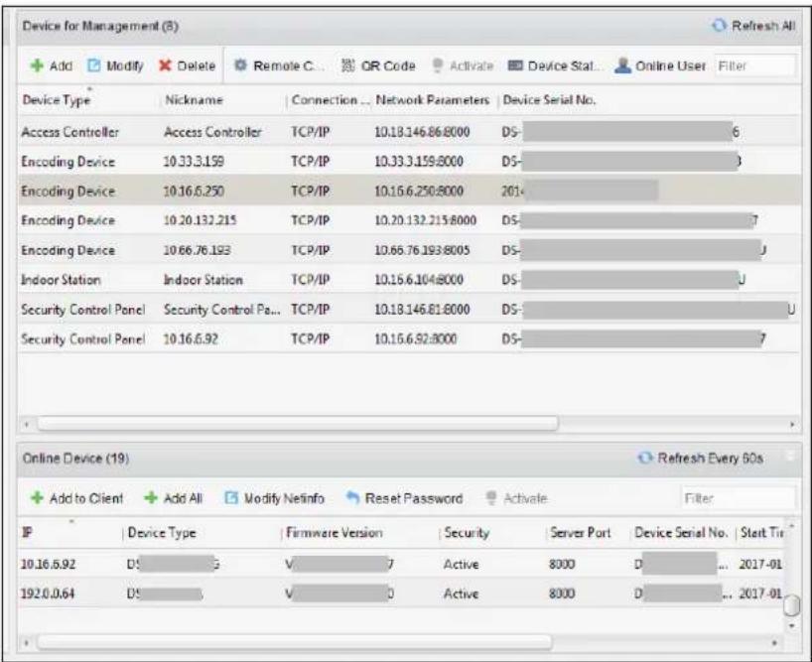Select Encoding Device row 10.66.76.193
Viewport: 812px width, 662px height.
click(409, 250)
